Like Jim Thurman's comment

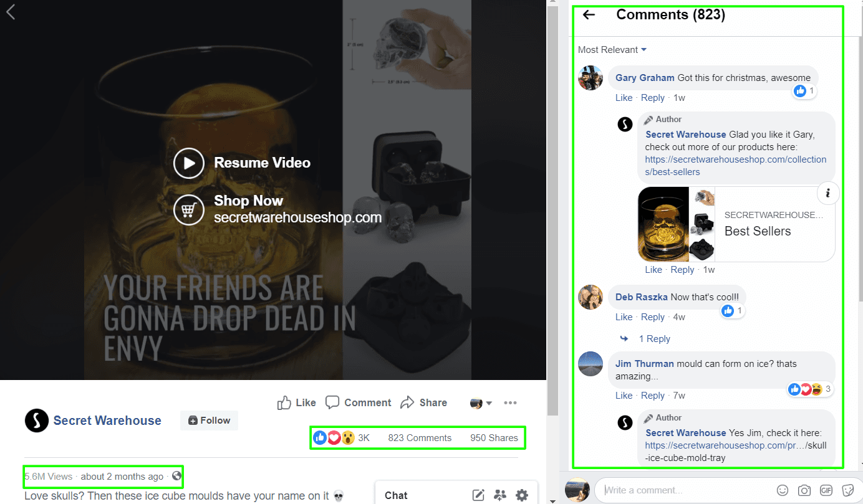tap(624, 396)
